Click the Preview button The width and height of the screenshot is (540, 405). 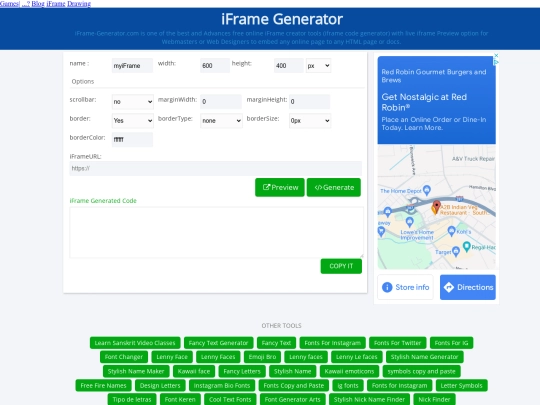[x=280, y=187]
